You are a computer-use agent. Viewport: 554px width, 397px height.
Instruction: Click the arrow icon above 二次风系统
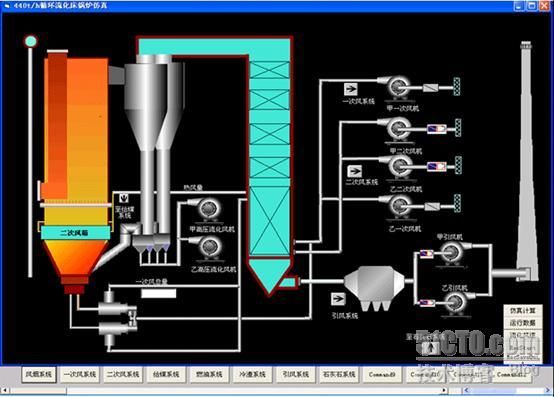tap(354, 171)
